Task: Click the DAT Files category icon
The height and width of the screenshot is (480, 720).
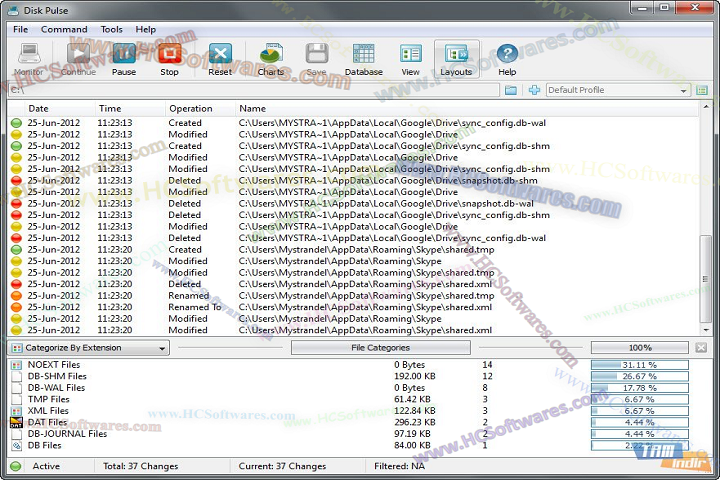Action: (17, 423)
